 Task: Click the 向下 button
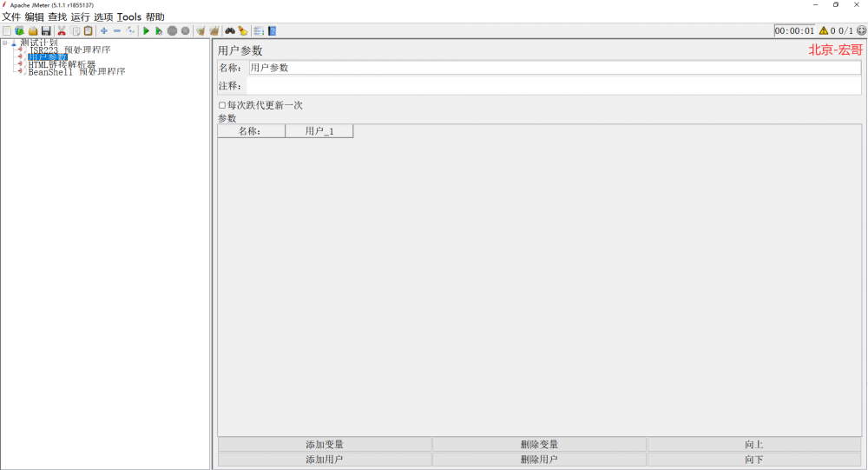point(754,460)
